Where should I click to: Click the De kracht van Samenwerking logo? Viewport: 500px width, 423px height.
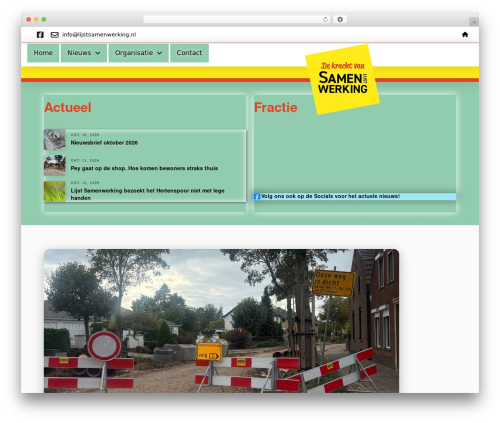click(342, 79)
